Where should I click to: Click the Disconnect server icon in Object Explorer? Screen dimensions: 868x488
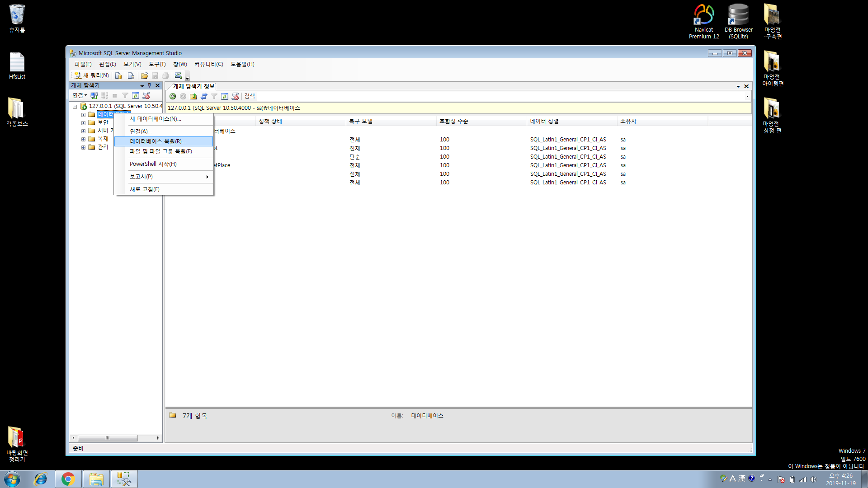[x=104, y=95]
